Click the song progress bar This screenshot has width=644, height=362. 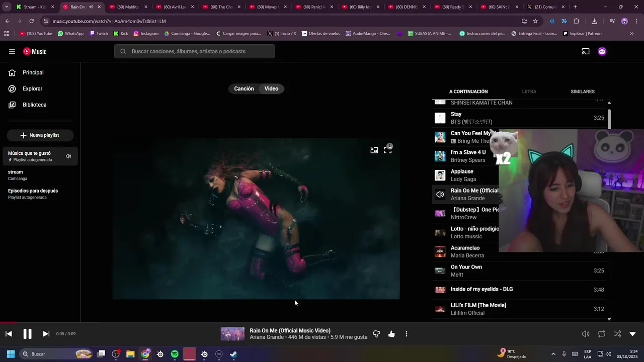(x=322, y=322)
